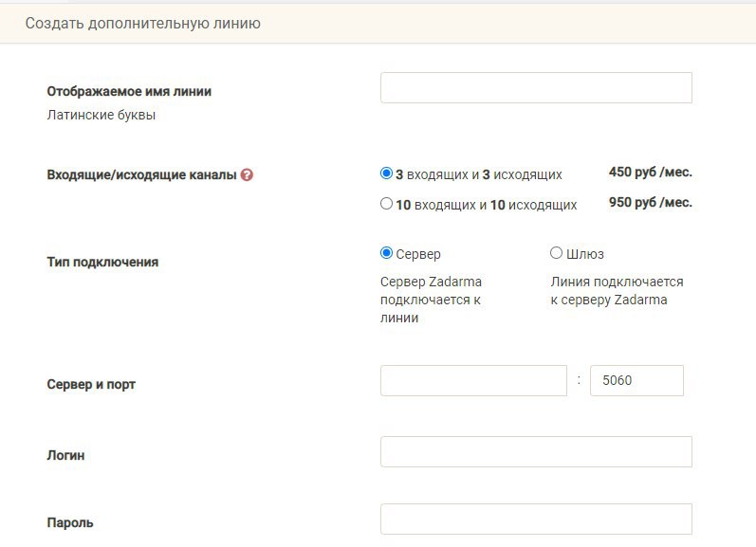The width and height of the screenshot is (756, 547).
Task: Click the 450 руб /мес. price
Action: [650, 173]
